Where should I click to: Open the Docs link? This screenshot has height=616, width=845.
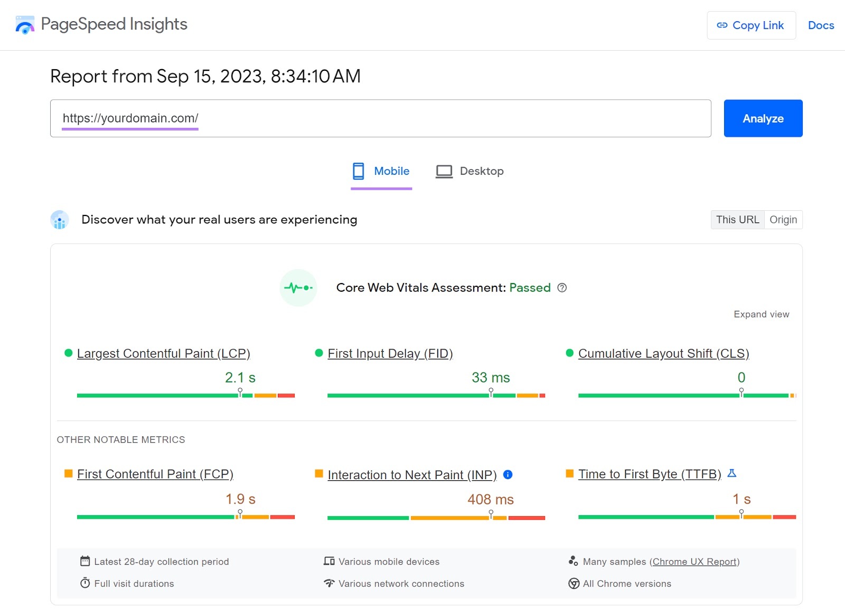[x=821, y=25]
